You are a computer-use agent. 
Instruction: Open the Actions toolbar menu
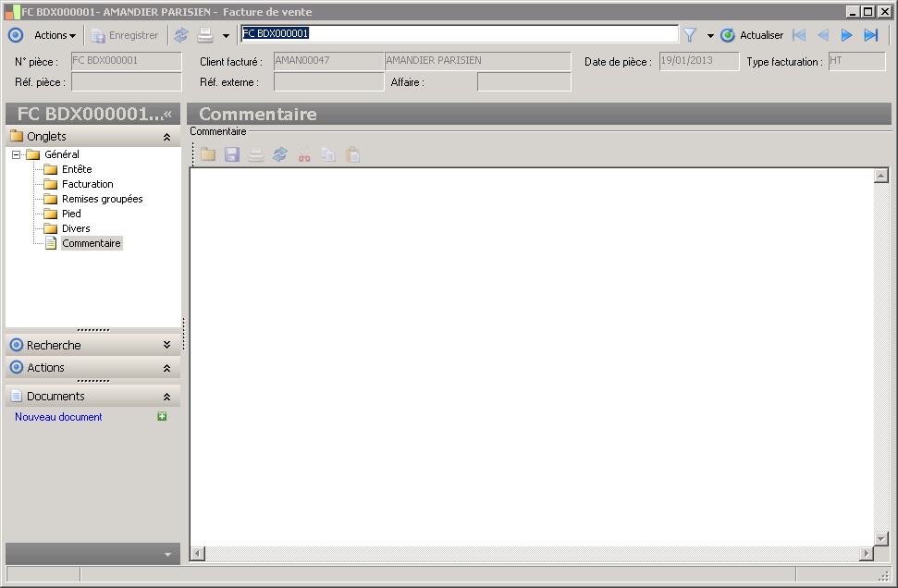coord(55,35)
